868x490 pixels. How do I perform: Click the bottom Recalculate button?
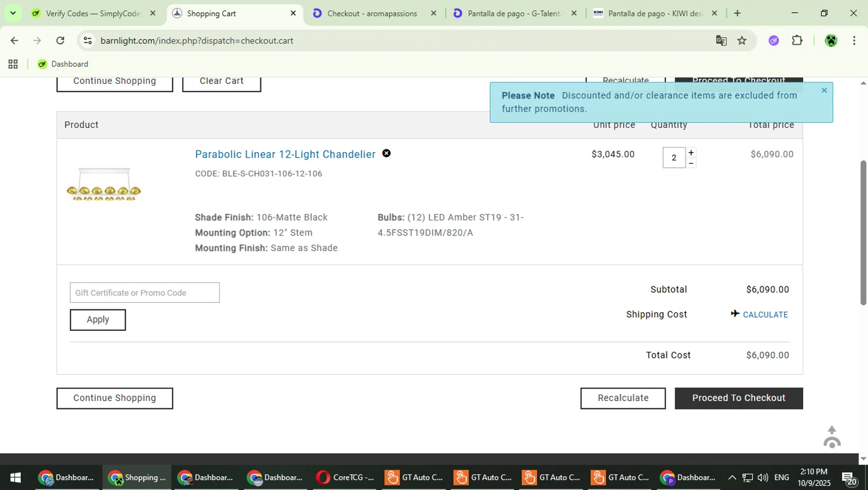[623, 398]
